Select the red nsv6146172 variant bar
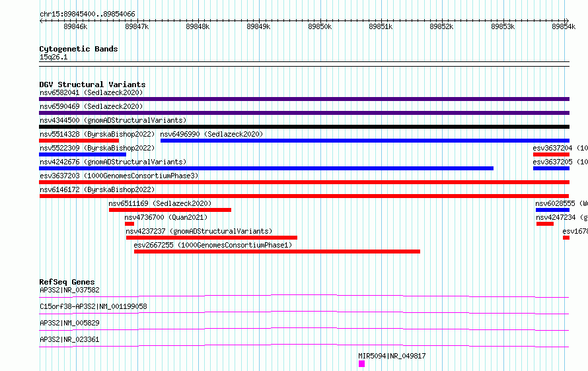This screenshot has width=588, height=371. (x=304, y=196)
